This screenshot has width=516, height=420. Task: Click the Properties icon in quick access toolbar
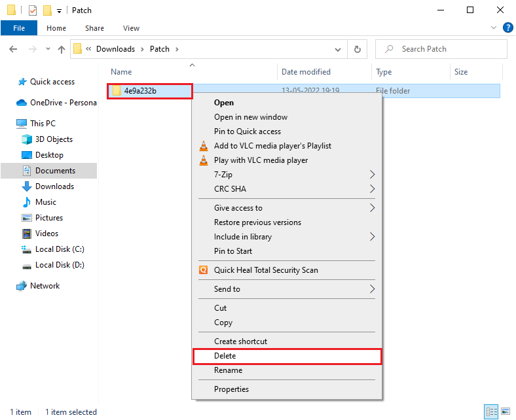[x=33, y=10]
